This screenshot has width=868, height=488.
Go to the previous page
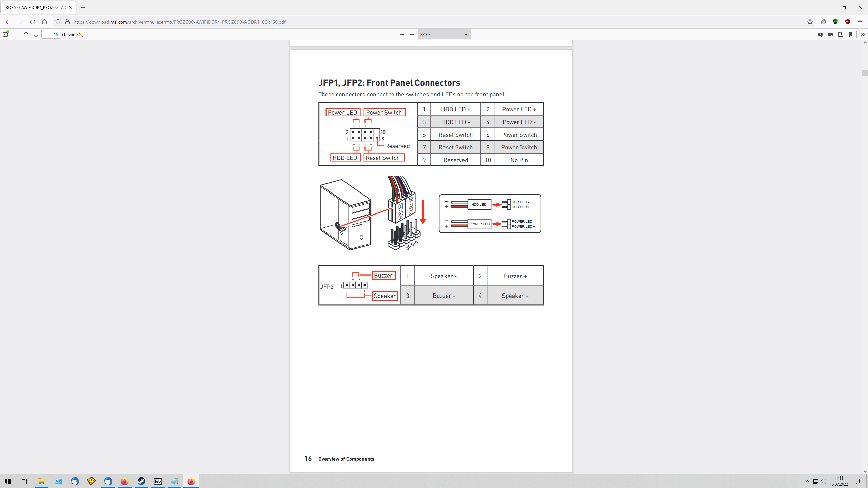point(26,34)
